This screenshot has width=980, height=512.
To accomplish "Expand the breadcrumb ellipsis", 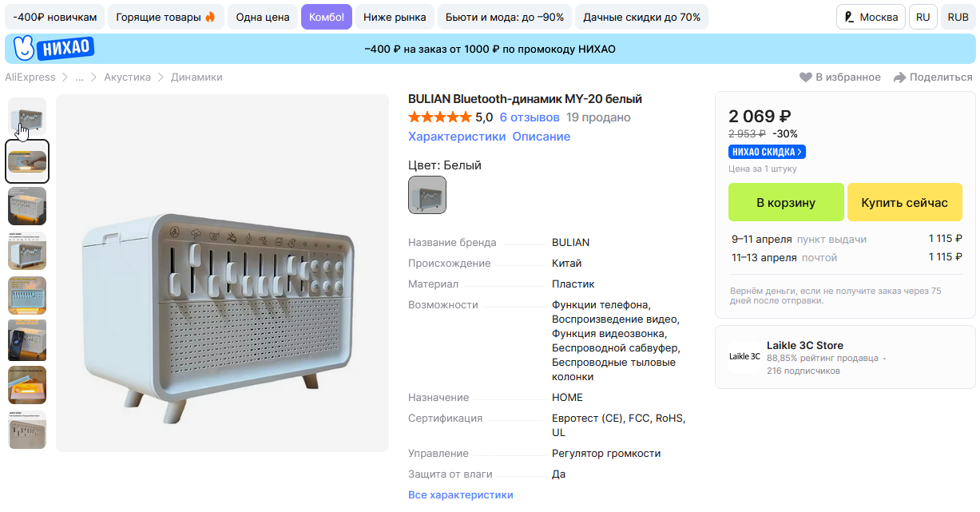I will click(x=80, y=77).
